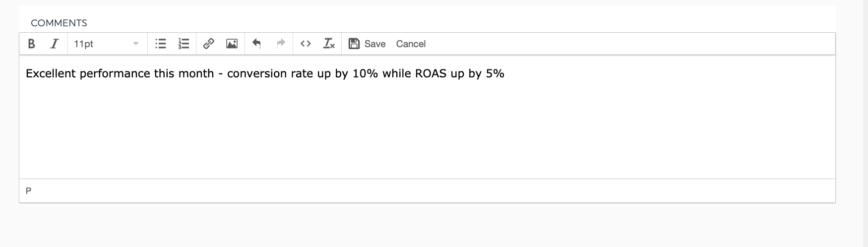This screenshot has height=247, width=868.
Task: Open the insert link dialog
Action: (x=209, y=44)
